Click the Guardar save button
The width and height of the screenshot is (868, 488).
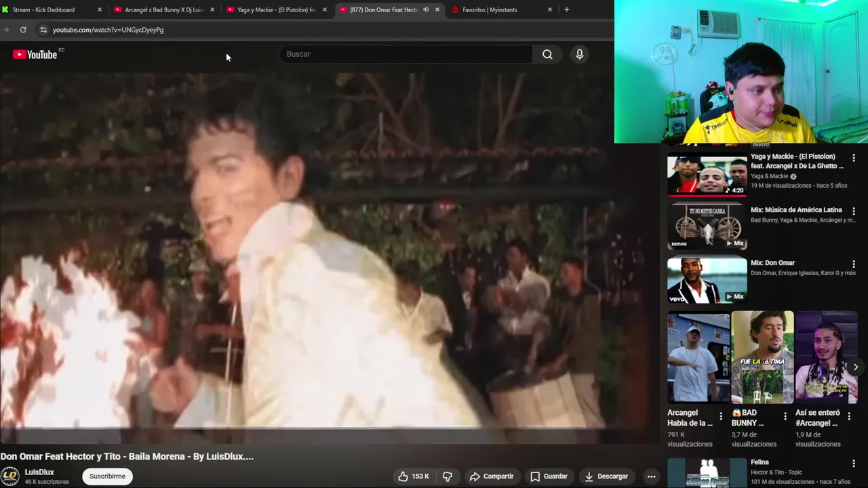(x=549, y=476)
